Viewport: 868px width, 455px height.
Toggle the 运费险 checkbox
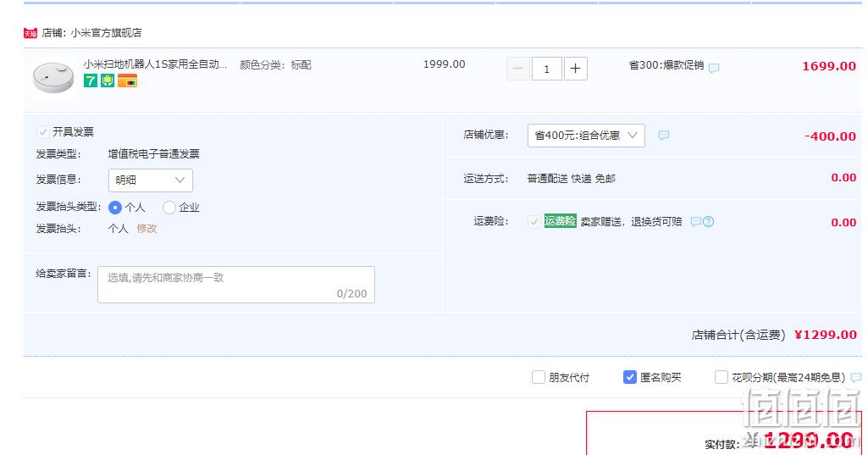click(x=534, y=222)
